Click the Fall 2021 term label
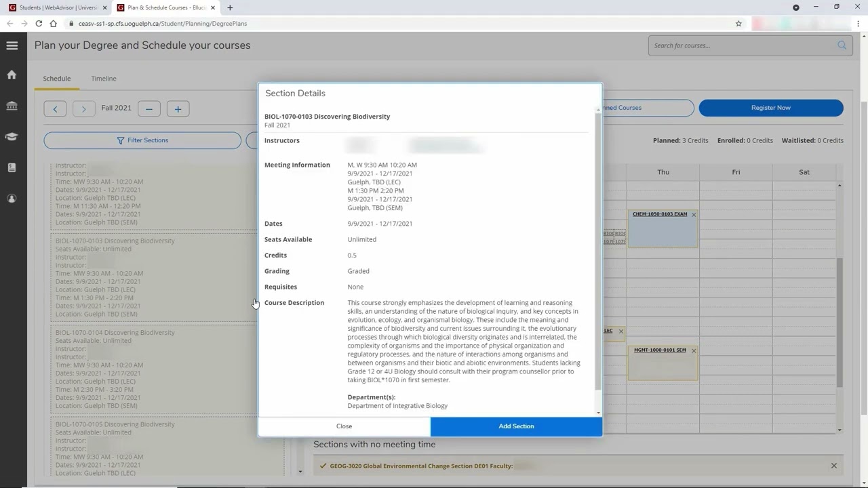The height and width of the screenshot is (488, 868). (x=116, y=108)
